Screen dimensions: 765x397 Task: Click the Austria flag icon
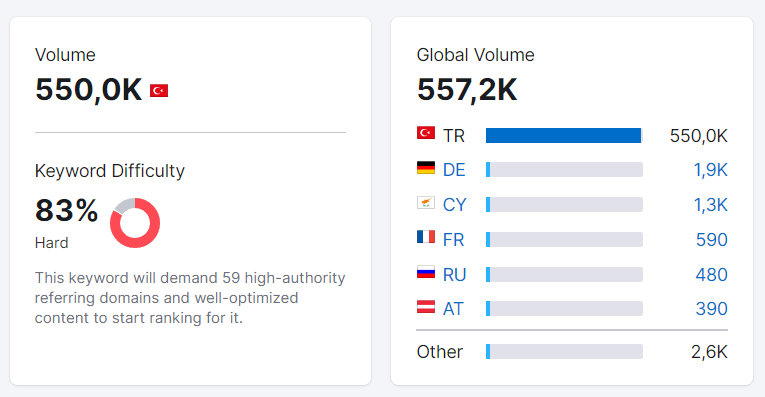point(425,307)
